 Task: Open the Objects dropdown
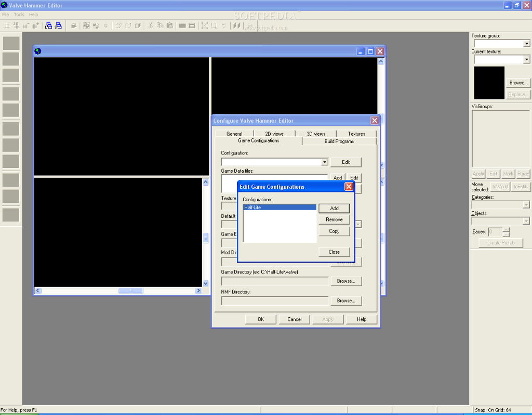point(526,221)
